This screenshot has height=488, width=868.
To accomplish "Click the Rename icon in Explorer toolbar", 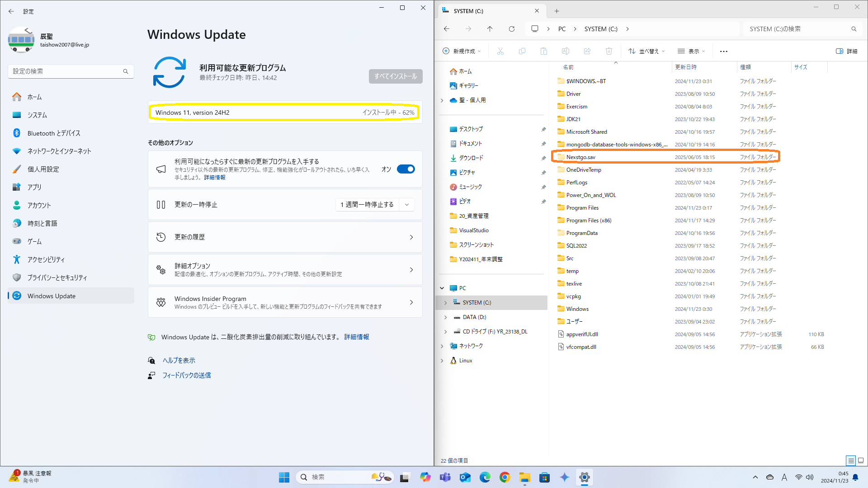I will click(565, 51).
